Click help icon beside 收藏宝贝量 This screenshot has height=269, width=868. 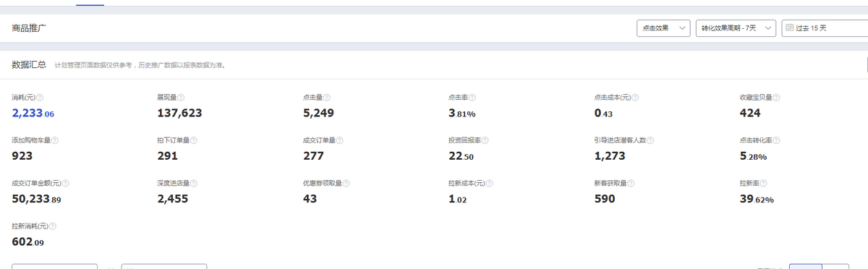click(777, 98)
